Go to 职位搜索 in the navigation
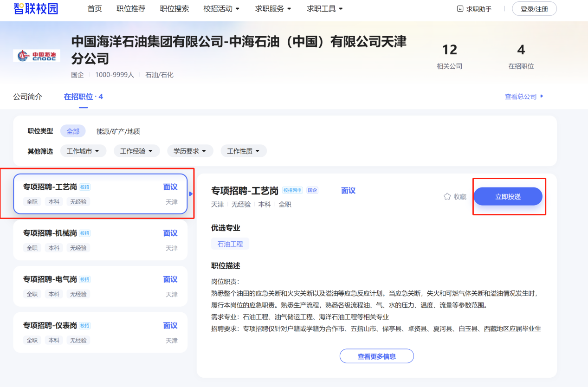This screenshot has width=588, height=387. pos(174,9)
